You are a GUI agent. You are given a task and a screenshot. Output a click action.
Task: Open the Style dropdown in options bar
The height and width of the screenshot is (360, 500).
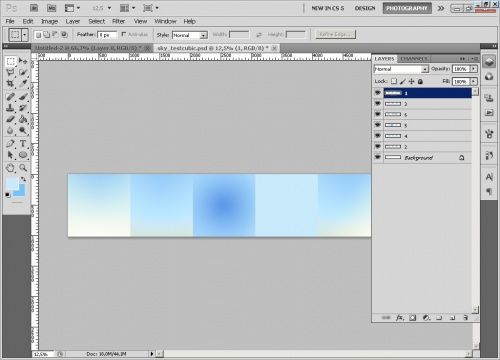[x=190, y=35]
